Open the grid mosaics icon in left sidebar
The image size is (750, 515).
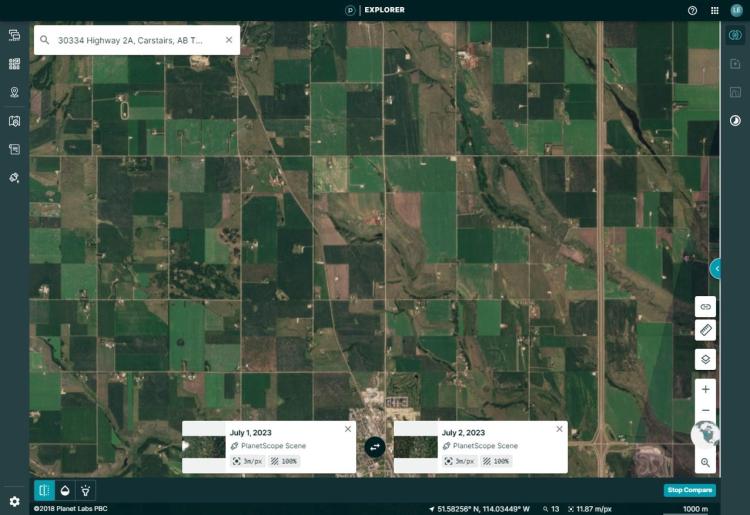tap(14, 64)
